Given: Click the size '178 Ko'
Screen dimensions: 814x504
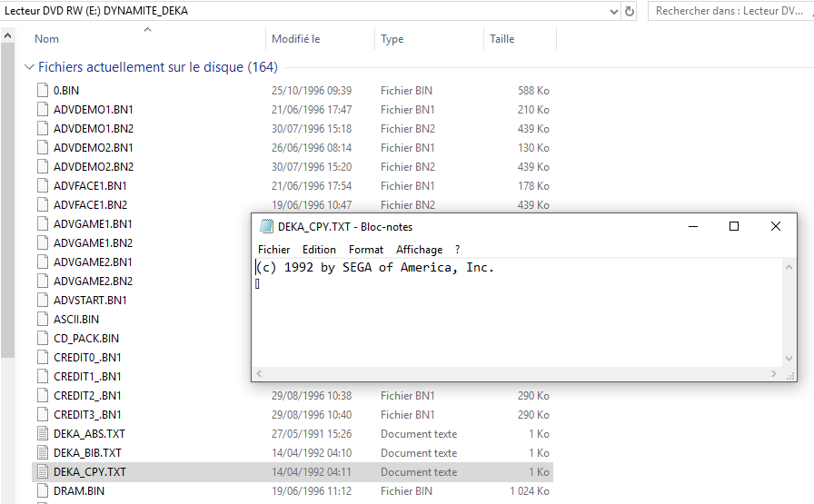Looking at the screenshot, I should (x=533, y=186).
